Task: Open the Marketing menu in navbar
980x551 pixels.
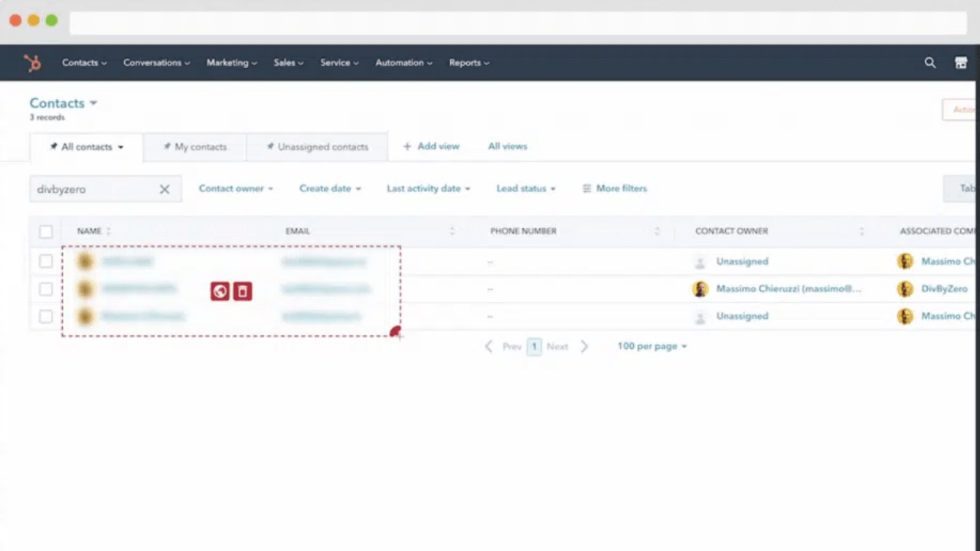Action: (231, 63)
